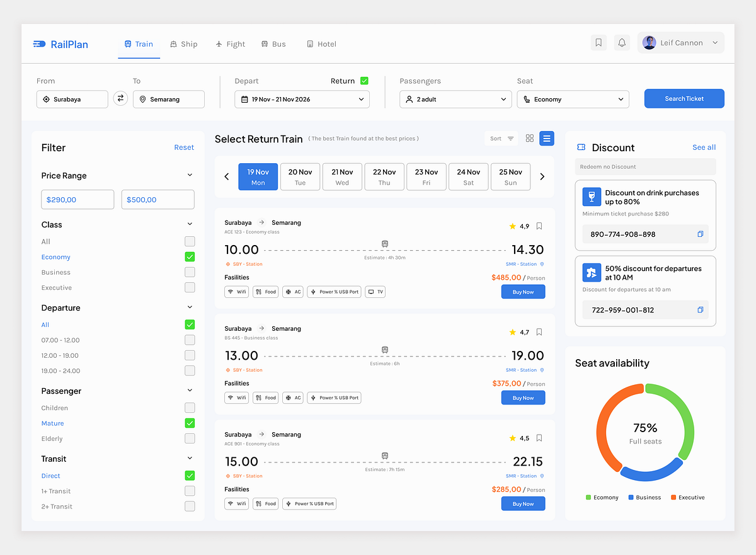Open the Seat class dropdown
756x555 pixels.
point(572,99)
